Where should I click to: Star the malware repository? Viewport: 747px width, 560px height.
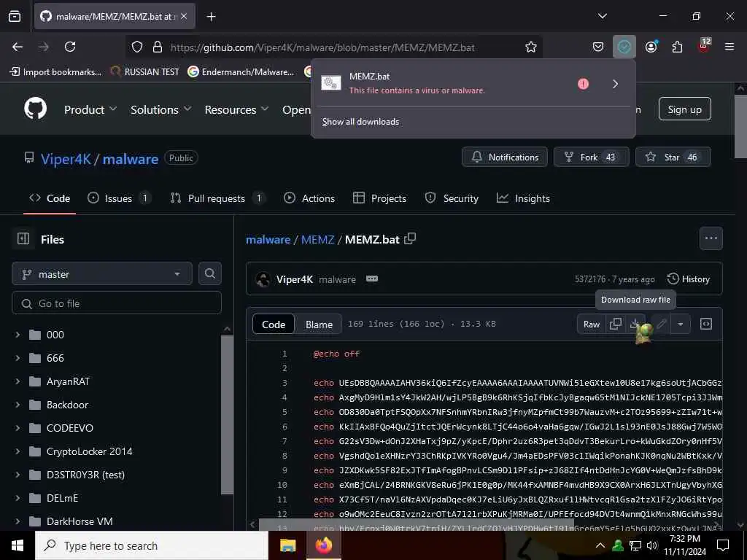tap(673, 157)
